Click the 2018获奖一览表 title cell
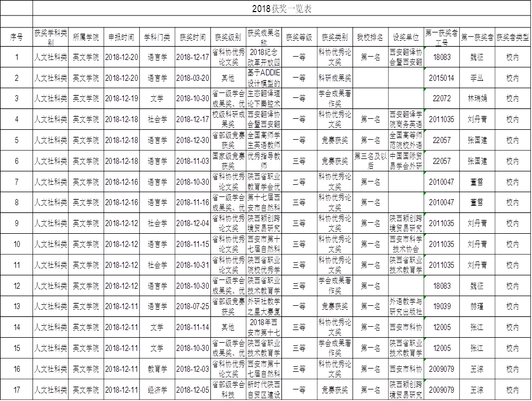532x401 pixels. click(282, 8)
